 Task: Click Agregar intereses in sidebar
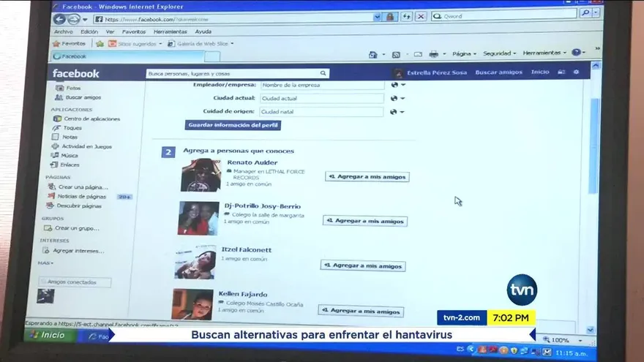[x=73, y=251]
